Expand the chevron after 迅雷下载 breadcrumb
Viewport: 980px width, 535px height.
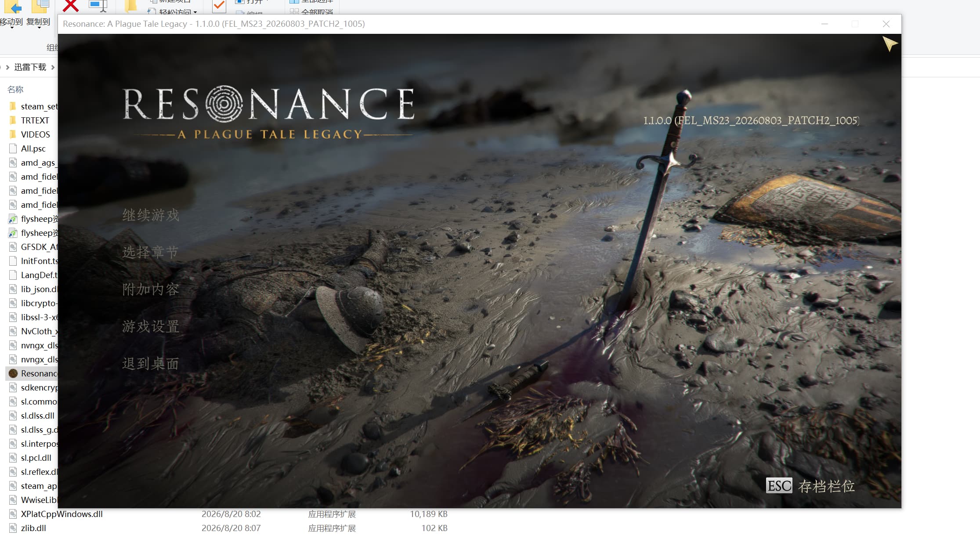point(53,67)
